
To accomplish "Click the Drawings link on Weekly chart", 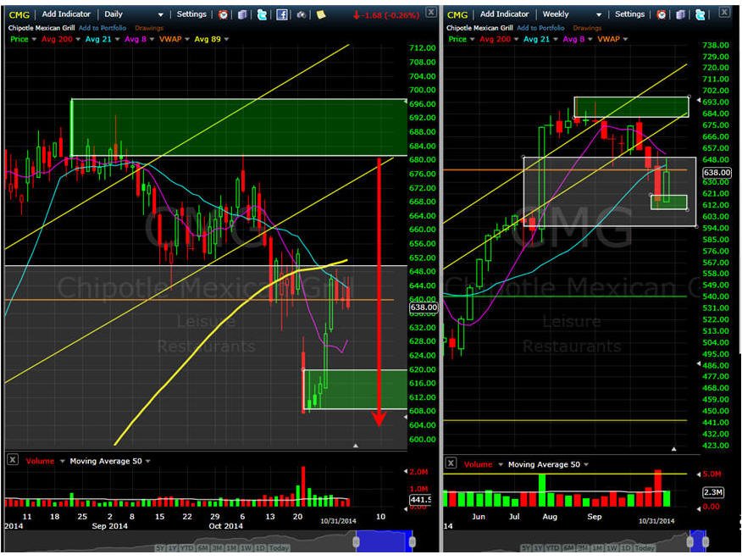I will click(587, 28).
